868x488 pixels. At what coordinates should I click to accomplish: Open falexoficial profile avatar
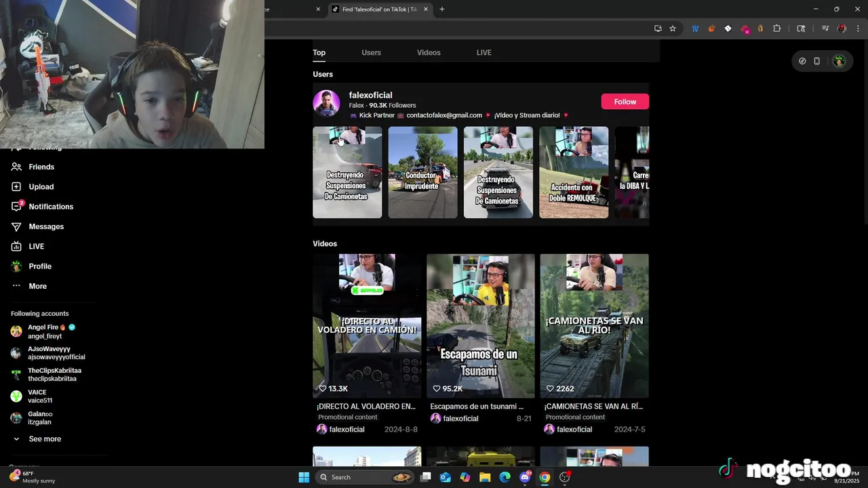click(x=326, y=103)
